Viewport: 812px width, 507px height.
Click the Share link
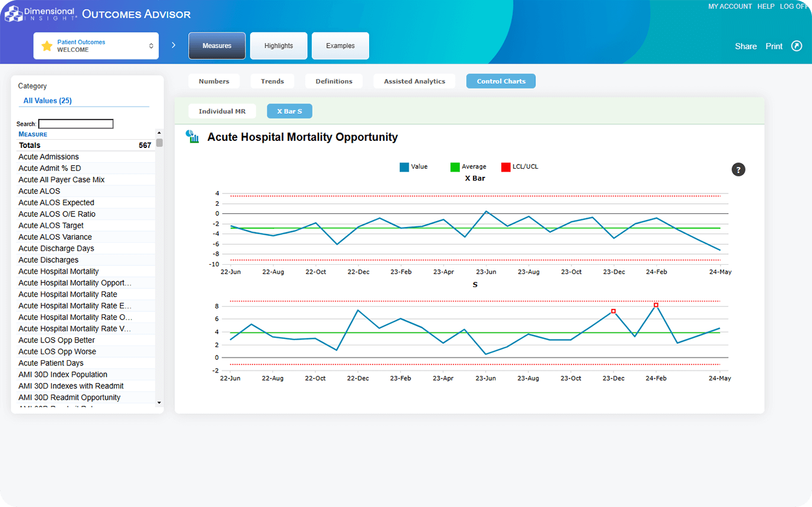tap(745, 47)
